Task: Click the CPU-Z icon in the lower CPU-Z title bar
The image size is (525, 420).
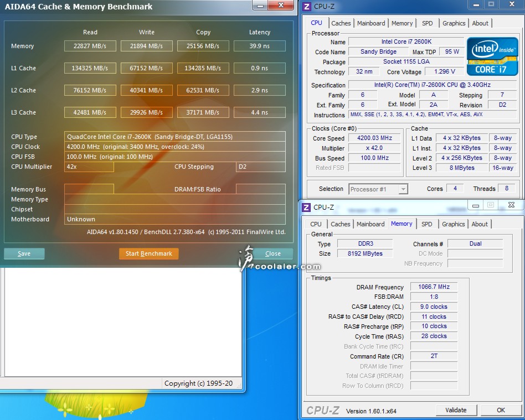Action: [306, 207]
